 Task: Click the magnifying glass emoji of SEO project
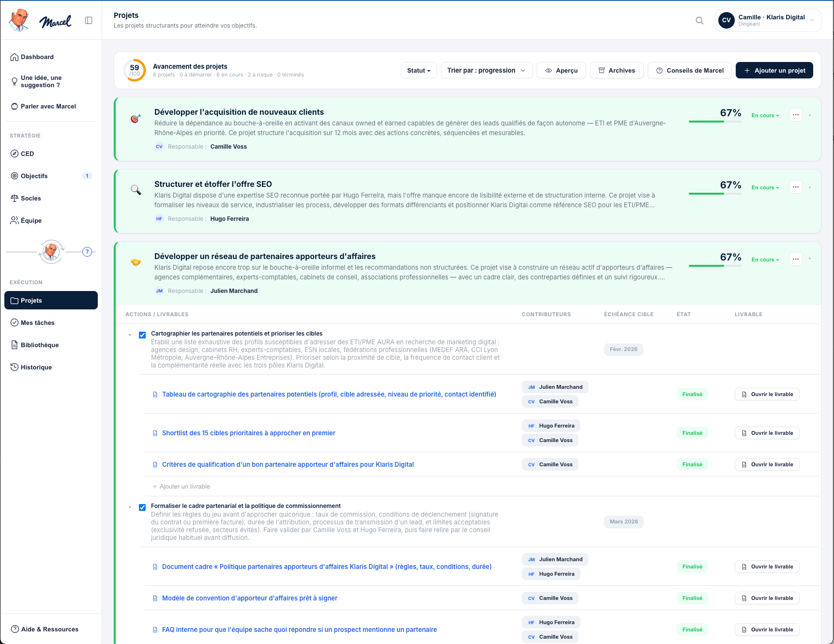(x=136, y=190)
